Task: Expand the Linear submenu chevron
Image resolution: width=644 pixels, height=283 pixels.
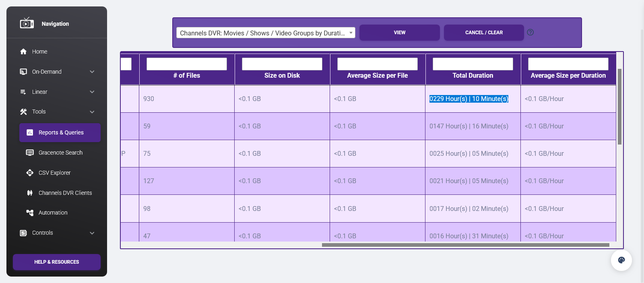Action: tap(92, 92)
